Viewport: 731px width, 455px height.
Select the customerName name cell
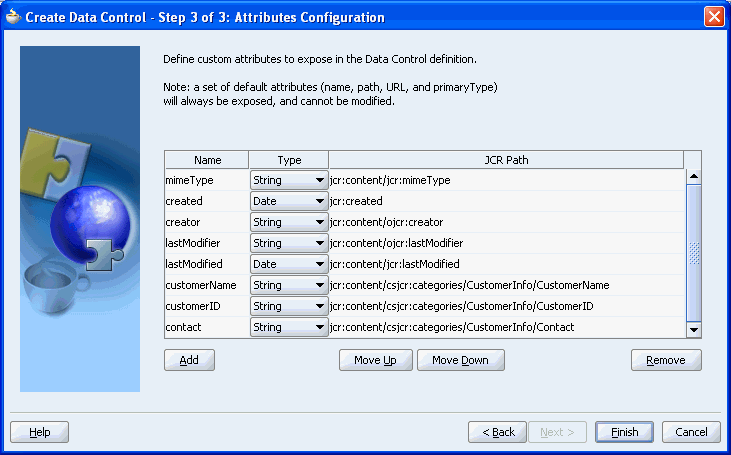[207, 285]
